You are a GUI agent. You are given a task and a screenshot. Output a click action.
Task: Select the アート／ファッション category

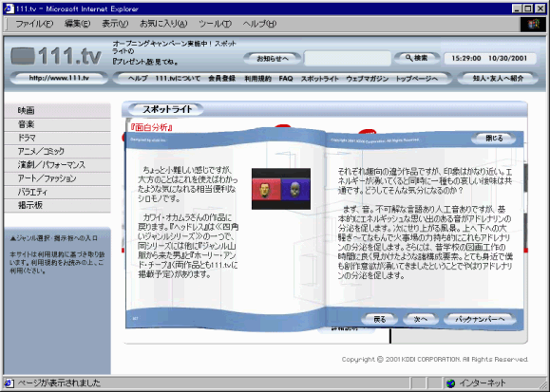click(x=58, y=178)
